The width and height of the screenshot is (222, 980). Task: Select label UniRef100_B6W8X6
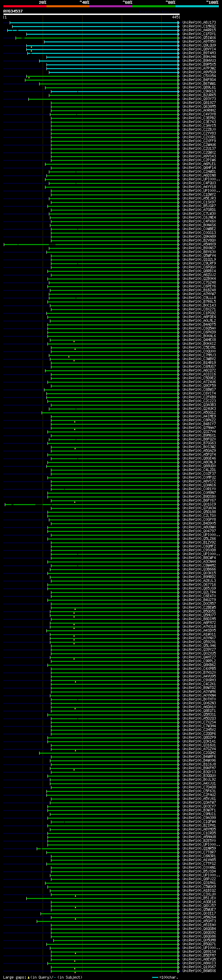(199, 971)
